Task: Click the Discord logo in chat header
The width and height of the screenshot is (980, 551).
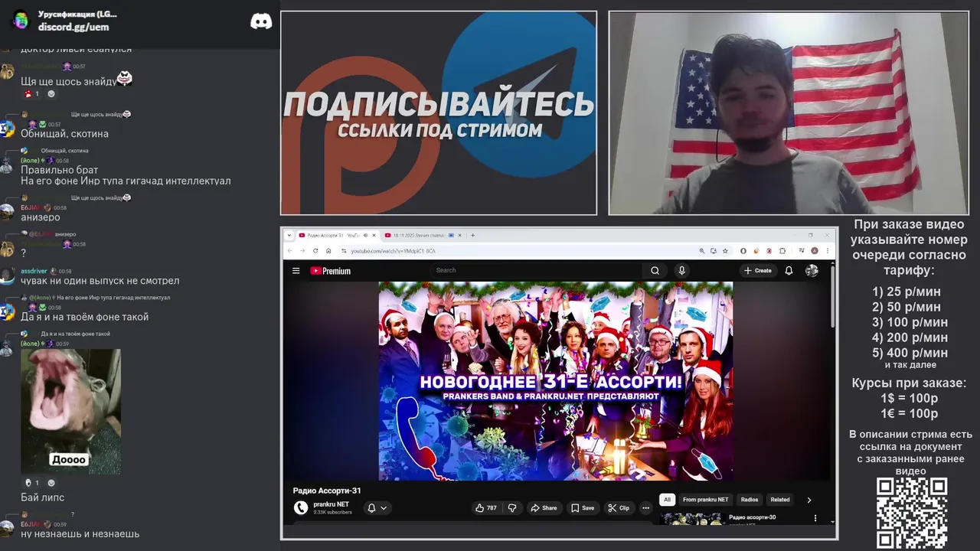Action: coord(261,21)
